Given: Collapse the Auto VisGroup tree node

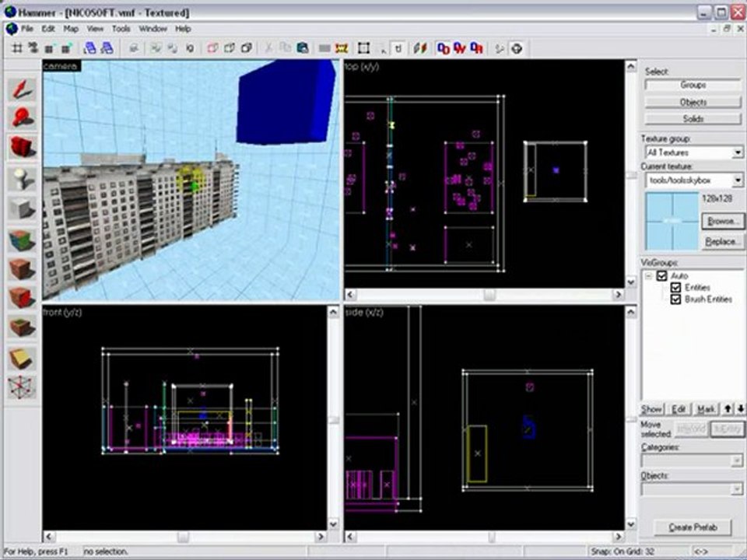Looking at the screenshot, I should coord(648,276).
